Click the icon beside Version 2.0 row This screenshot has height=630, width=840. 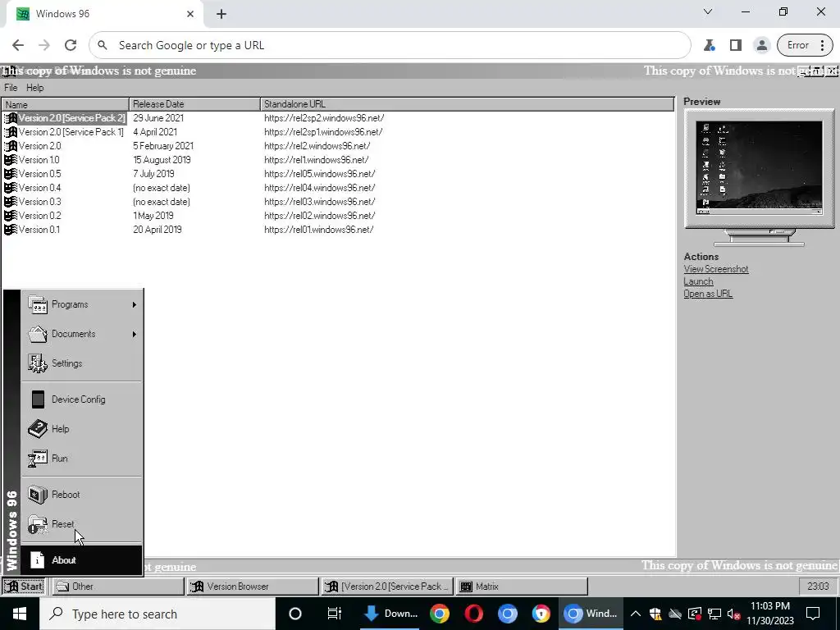(10, 146)
